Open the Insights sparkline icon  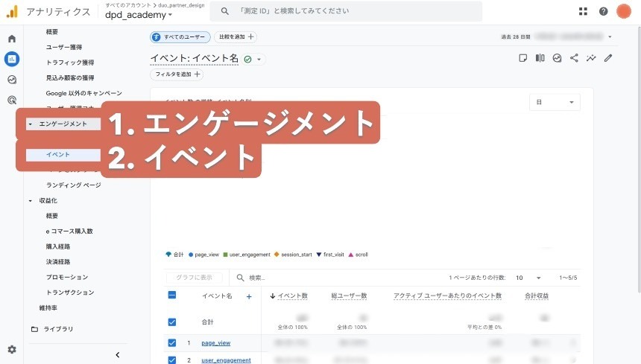pos(591,58)
